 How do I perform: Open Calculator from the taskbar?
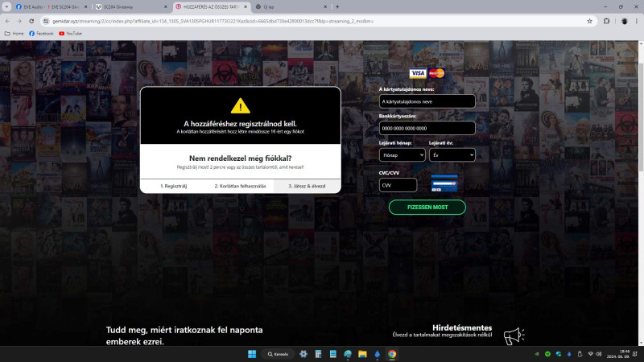[318, 354]
